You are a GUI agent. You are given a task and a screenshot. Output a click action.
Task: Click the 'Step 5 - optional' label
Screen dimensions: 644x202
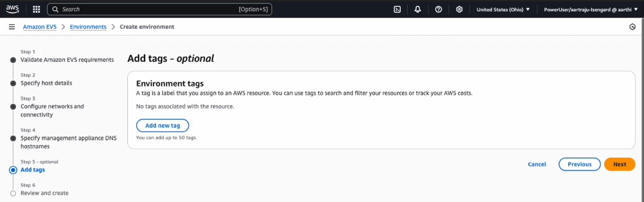point(39,162)
